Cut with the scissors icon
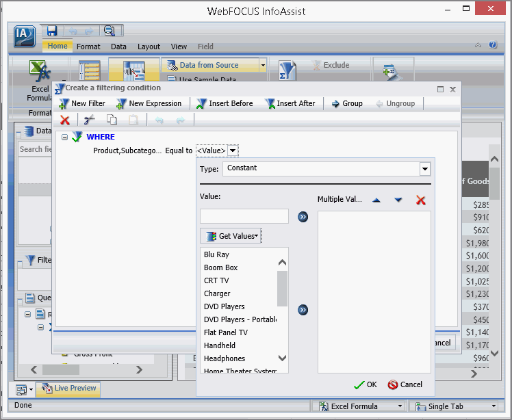512x420 pixels. coord(89,120)
